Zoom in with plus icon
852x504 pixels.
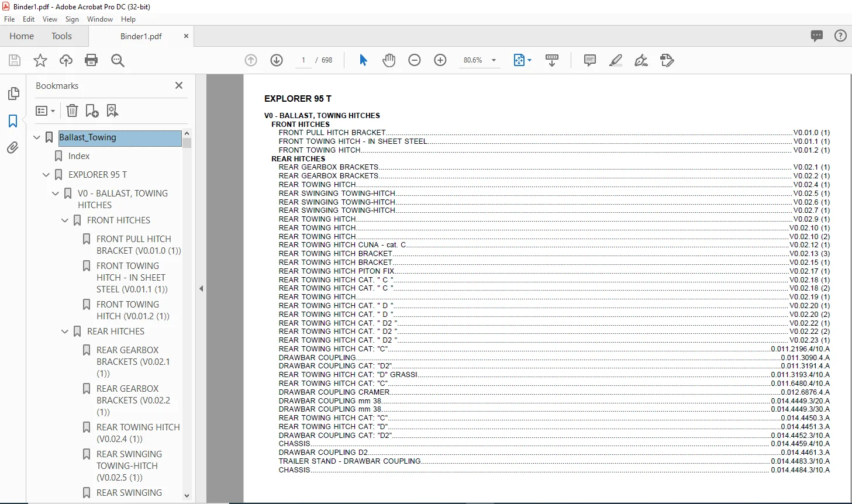click(440, 60)
